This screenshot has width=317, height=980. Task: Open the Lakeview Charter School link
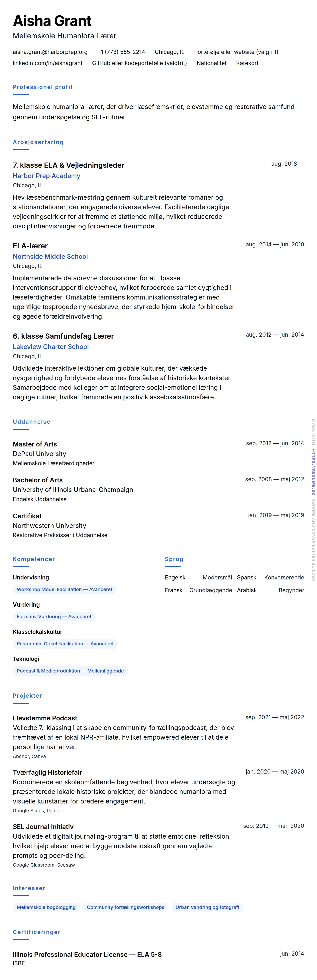tap(51, 347)
